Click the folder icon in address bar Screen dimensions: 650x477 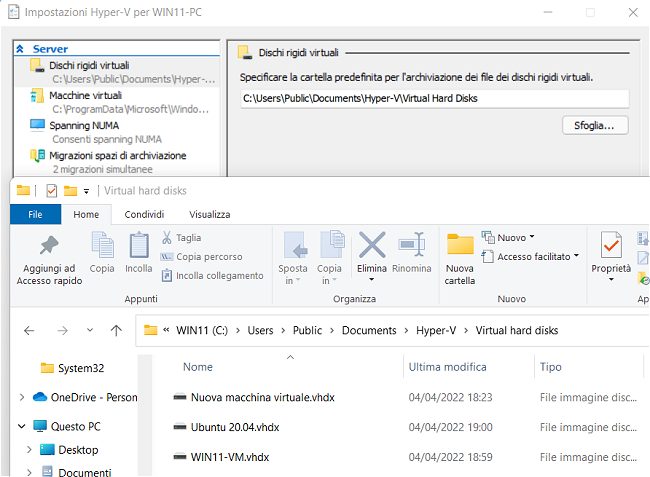[150, 330]
